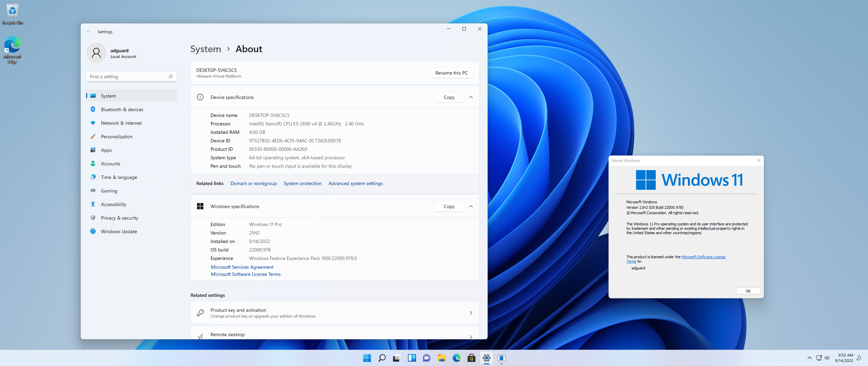Image resolution: width=868 pixels, height=366 pixels.
Task: Open Time & language settings
Action: 132,177
